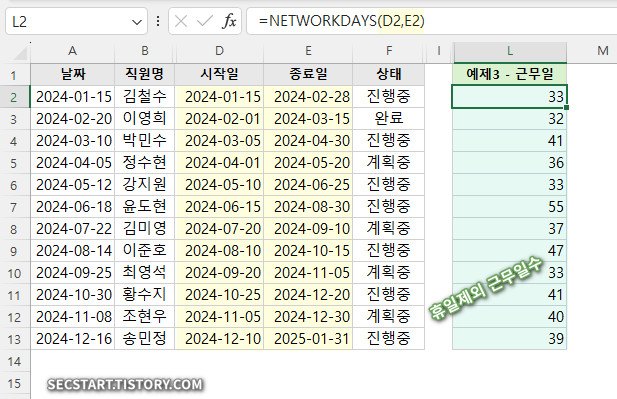The height and width of the screenshot is (399, 617).
Task: Select start date 2024-04-01
Action: click(x=219, y=163)
